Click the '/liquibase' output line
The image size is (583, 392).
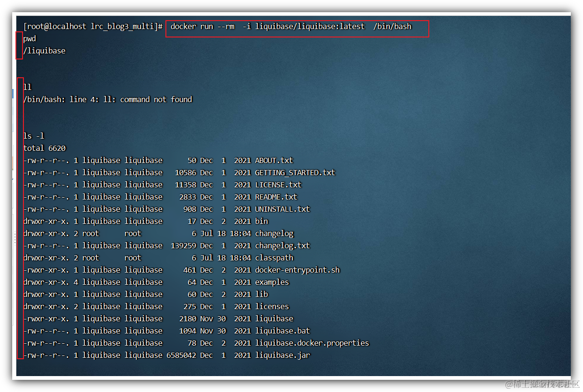click(x=45, y=51)
